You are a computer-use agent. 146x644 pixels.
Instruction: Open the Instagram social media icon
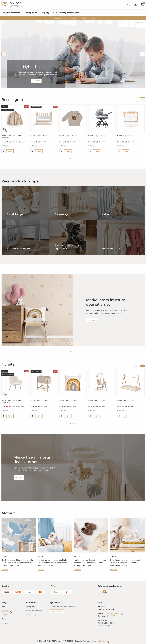point(100,591)
